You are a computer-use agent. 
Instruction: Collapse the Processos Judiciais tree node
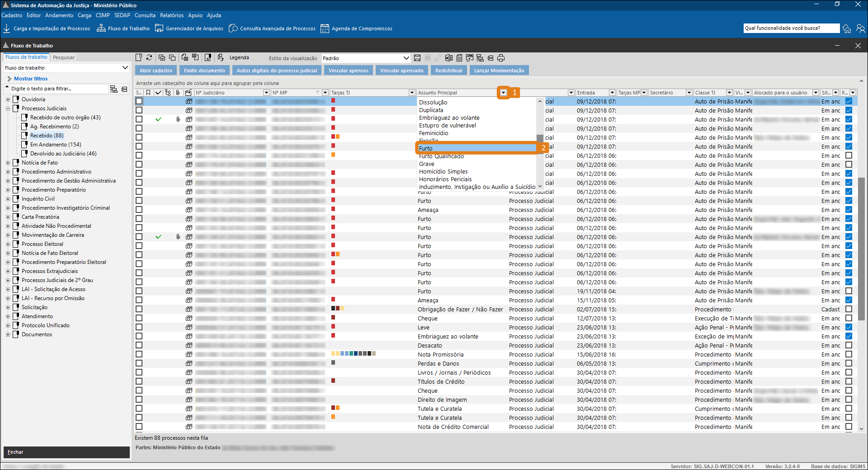8,108
